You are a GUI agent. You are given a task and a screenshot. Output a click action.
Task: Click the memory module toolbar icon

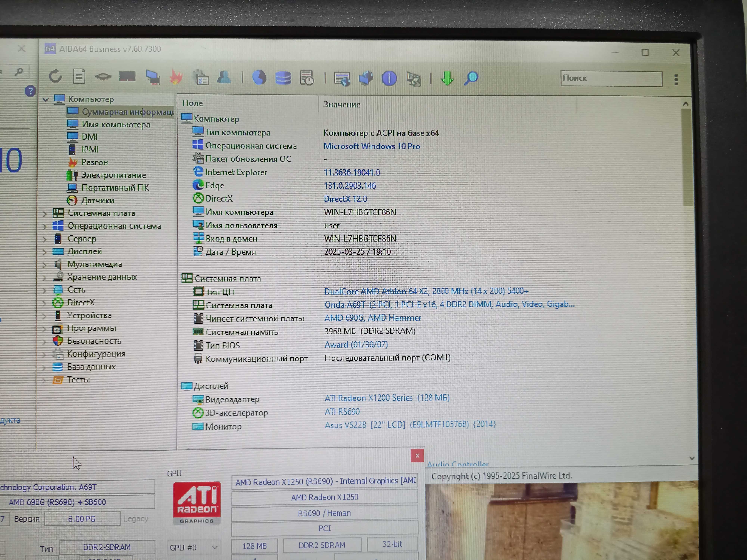tap(127, 77)
